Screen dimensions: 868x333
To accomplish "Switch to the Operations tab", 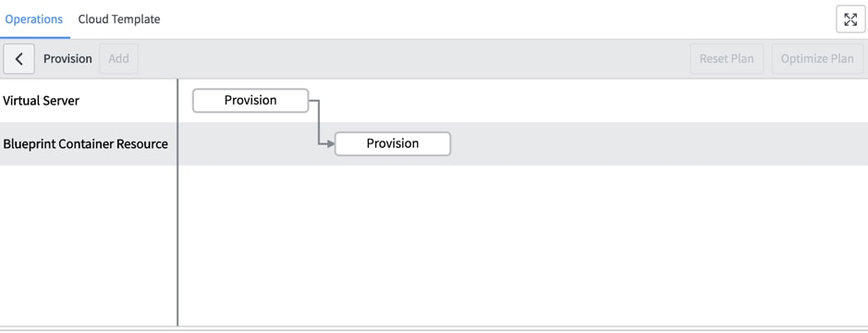I will tap(34, 18).
